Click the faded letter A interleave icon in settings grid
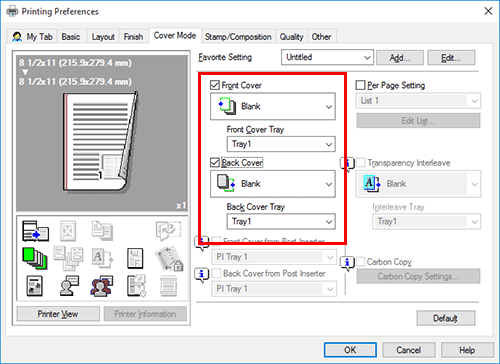Image resolution: width=500 pixels, height=364 pixels. coord(102,258)
